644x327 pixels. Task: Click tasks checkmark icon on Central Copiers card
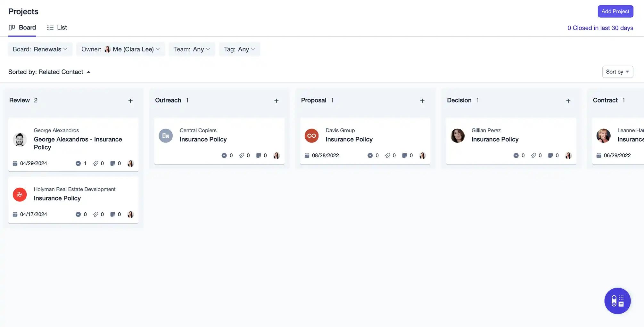(x=224, y=155)
